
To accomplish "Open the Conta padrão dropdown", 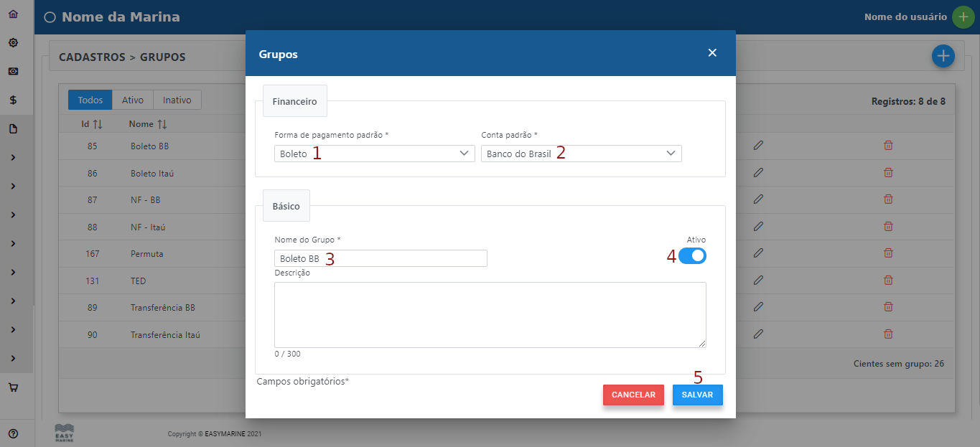I will 581,154.
